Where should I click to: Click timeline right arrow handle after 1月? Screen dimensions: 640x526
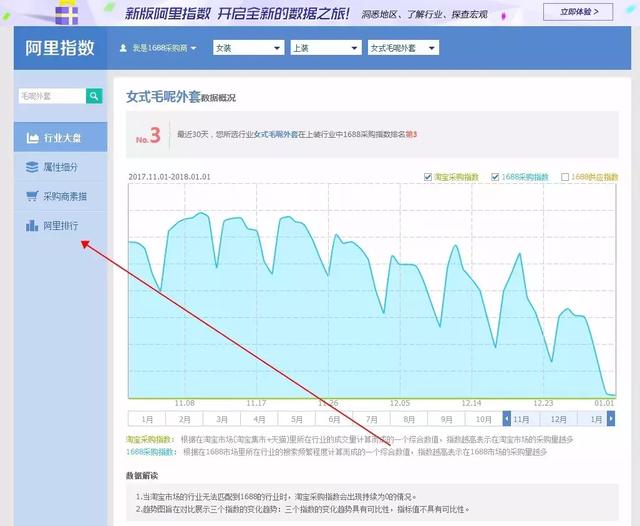point(611,419)
